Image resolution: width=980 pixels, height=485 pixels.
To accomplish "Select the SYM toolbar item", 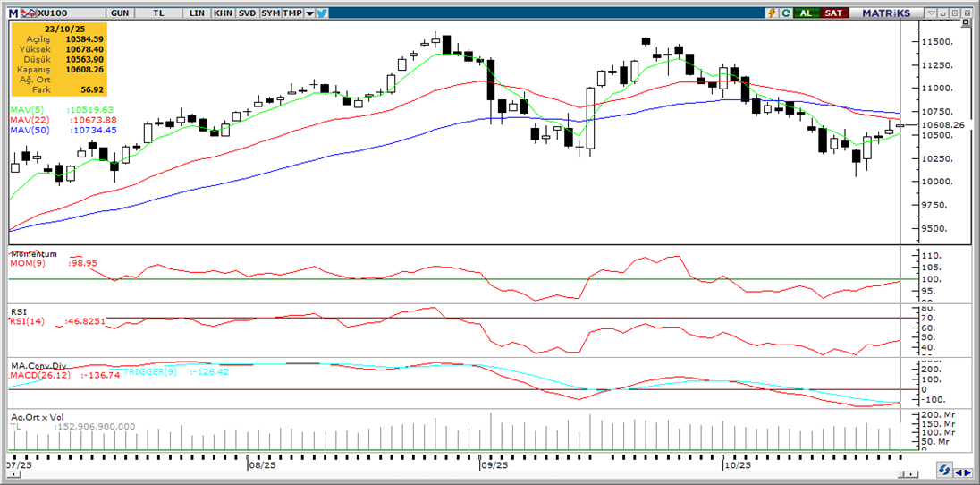I will (x=270, y=13).
